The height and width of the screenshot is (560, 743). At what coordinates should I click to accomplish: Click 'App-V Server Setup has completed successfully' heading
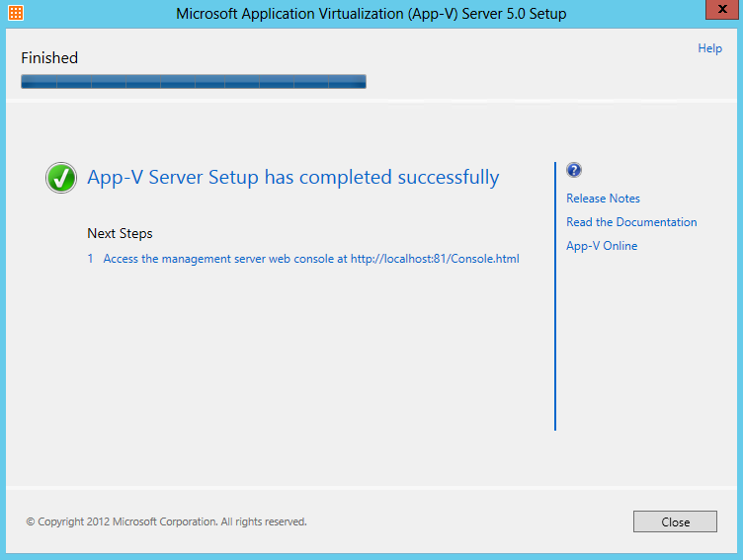292,178
